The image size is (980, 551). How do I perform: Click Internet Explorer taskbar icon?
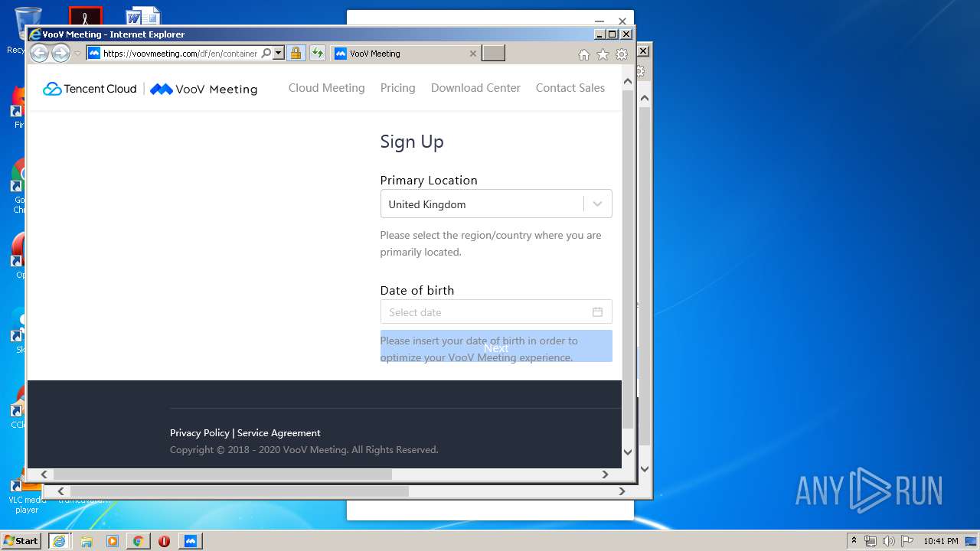59,541
